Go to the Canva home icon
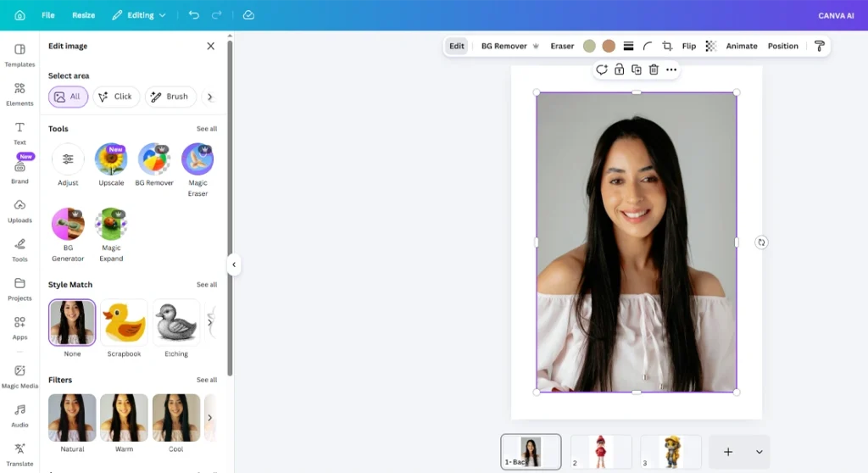The image size is (868, 473). (x=20, y=15)
